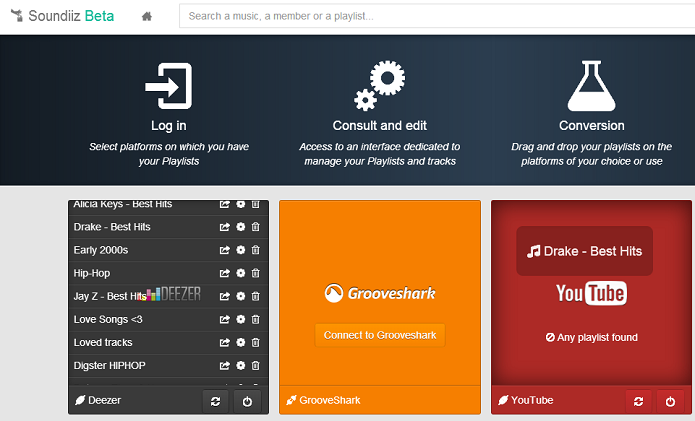Click the Any playlist found message
695x421 pixels.
(592, 337)
